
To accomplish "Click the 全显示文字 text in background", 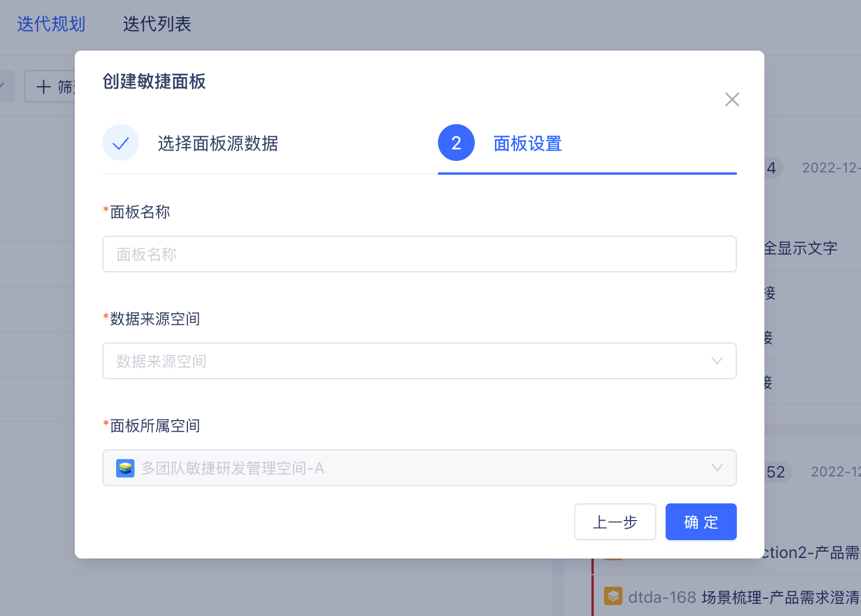I will click(801, 248).
